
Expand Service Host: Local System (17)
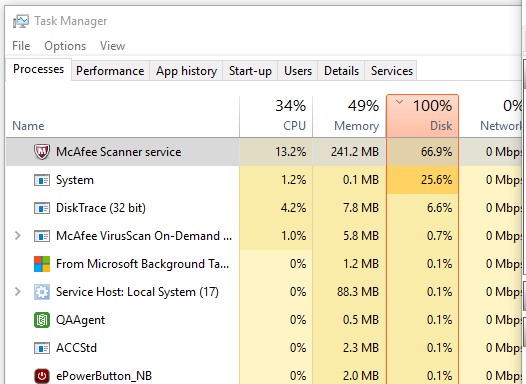click(x=18, y=292)
